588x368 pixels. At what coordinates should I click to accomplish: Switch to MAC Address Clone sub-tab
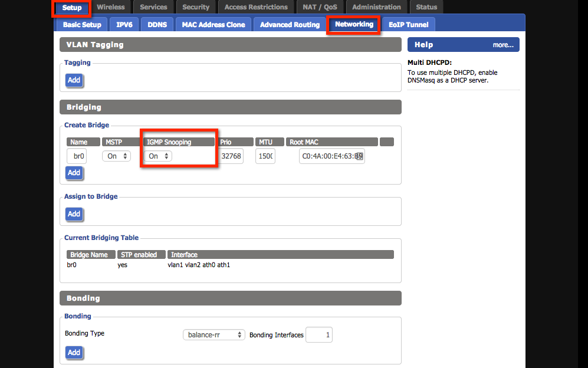(x=213, y=25)
